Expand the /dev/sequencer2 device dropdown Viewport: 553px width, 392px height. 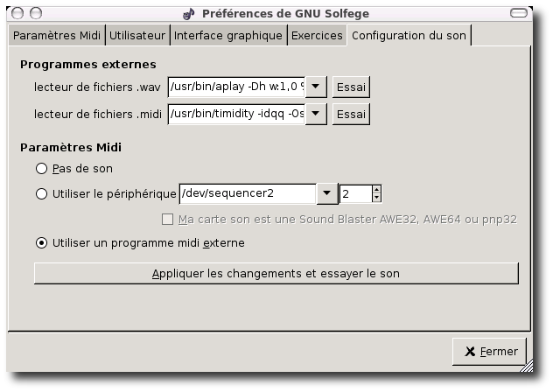pos(326,193)
